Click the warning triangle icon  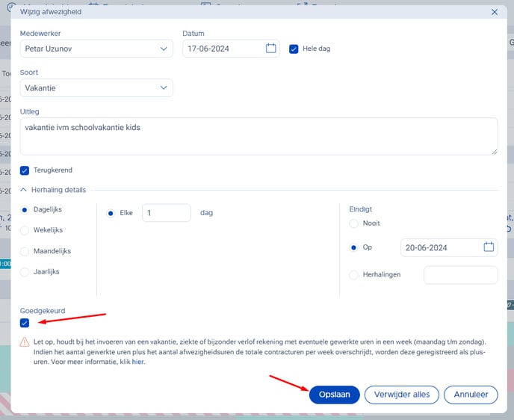pos(25,342)
